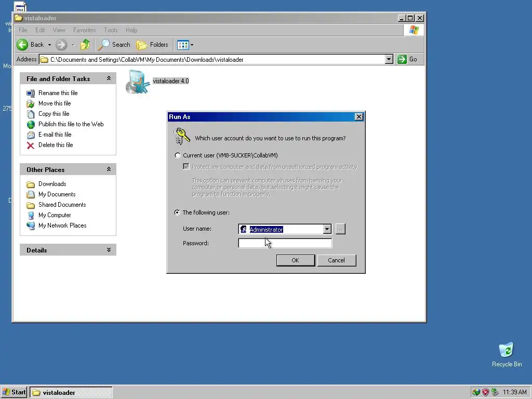Toggle the Folders pane button
This screenshot has height=399, width=532.
click(x=152, y=45)
